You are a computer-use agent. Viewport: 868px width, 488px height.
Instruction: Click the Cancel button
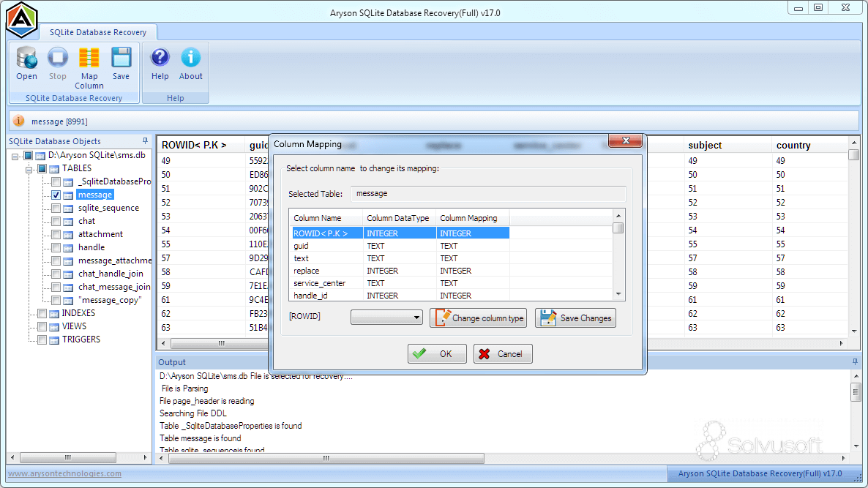coord(504,354)
